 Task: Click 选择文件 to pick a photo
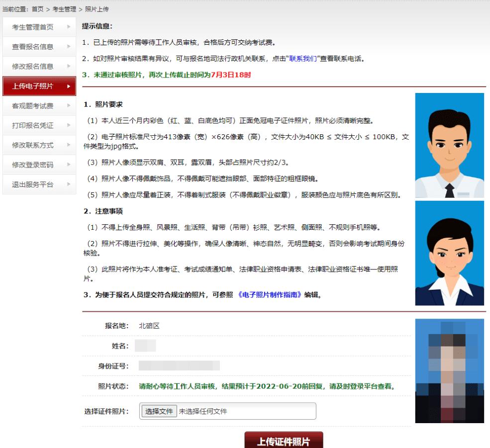click(158, 411)
